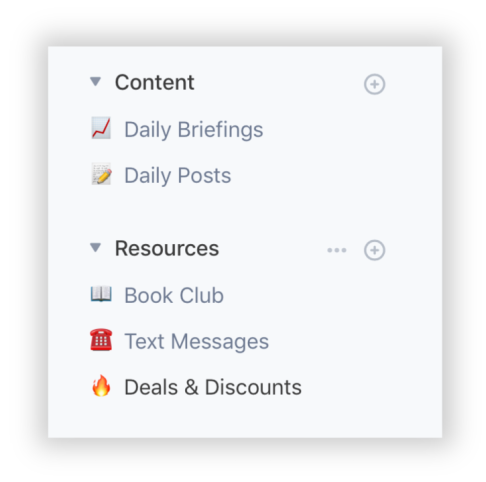The image size is (486, 482).
Task: Click the memo pencil icon of Daily Posts
Action: pos(101,174)
